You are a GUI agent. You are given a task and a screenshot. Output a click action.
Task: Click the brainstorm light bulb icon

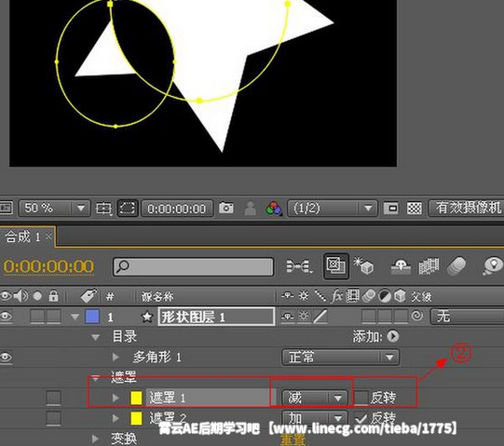[x=493, y=265]
